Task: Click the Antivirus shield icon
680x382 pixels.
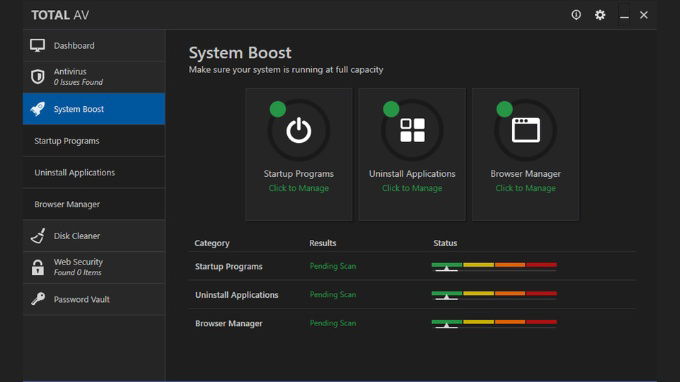Action: pos(38,77)
